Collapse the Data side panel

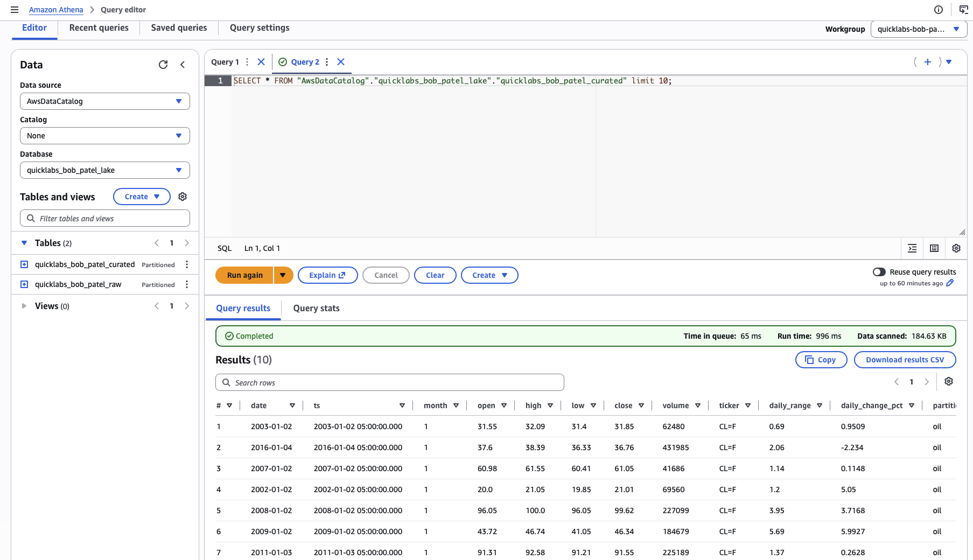(x=183, y=65)
